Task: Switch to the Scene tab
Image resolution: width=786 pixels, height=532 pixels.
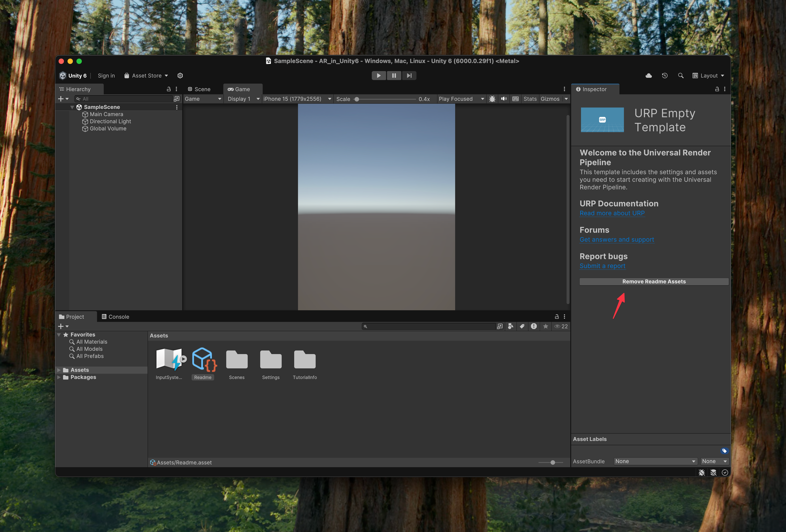Action: pos(199,89)
